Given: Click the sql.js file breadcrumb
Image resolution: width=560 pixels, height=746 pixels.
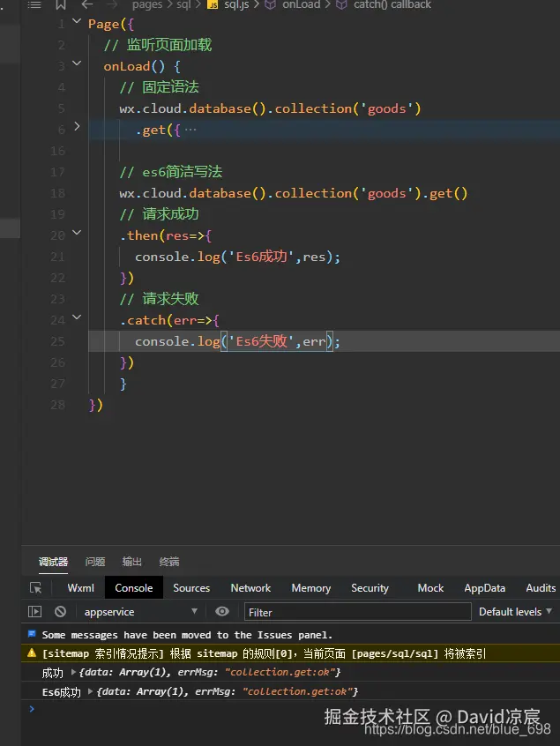Looking at the screenshot, I should [236, 5].
